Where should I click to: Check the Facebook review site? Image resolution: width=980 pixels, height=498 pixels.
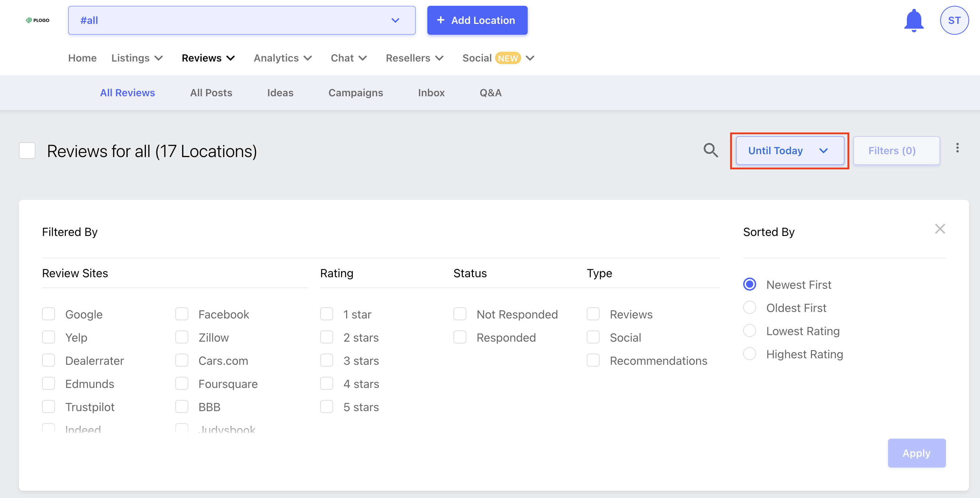(x=182, y=315)
